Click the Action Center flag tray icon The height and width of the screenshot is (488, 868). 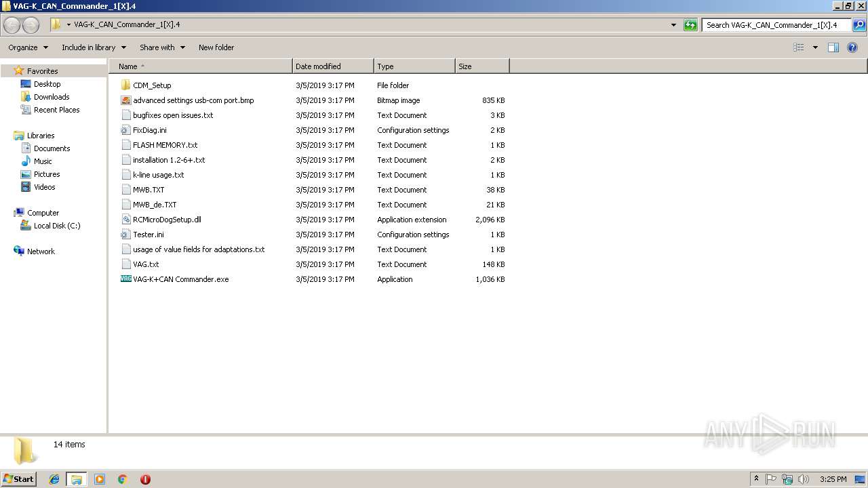[x=771, y=479]
